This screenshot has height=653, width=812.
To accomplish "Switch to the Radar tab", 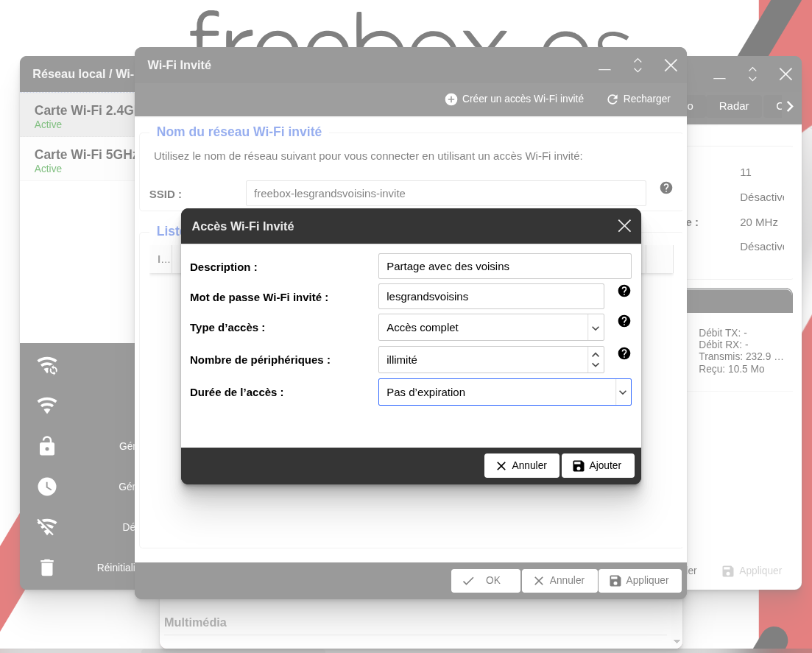I will (x=733, y=106).
